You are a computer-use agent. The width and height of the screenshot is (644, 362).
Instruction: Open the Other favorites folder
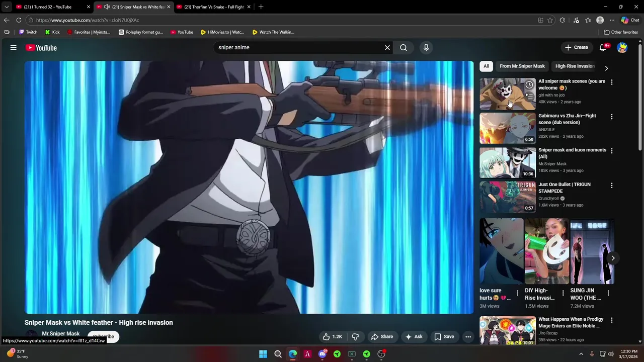(621, 32)
